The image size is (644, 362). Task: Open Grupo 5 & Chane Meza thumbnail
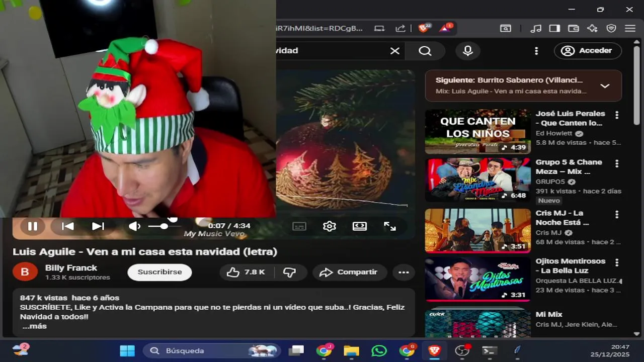477,180
